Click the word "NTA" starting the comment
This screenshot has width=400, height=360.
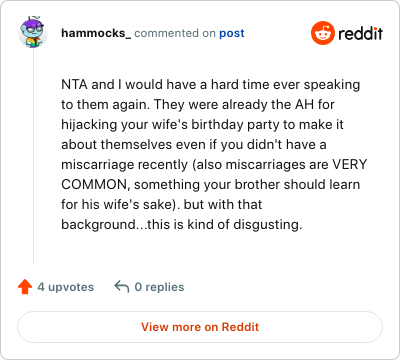click(x=74, y=84)
